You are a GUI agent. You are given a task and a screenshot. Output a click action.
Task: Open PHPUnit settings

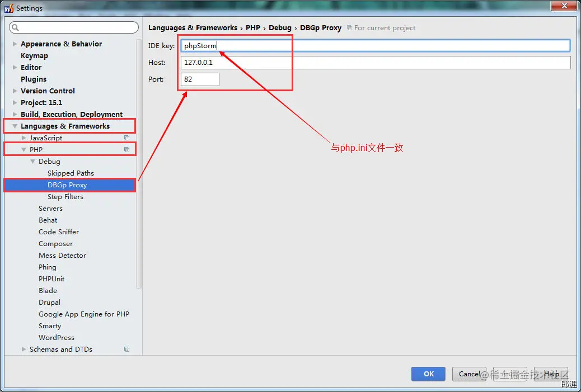pos(51,278)
